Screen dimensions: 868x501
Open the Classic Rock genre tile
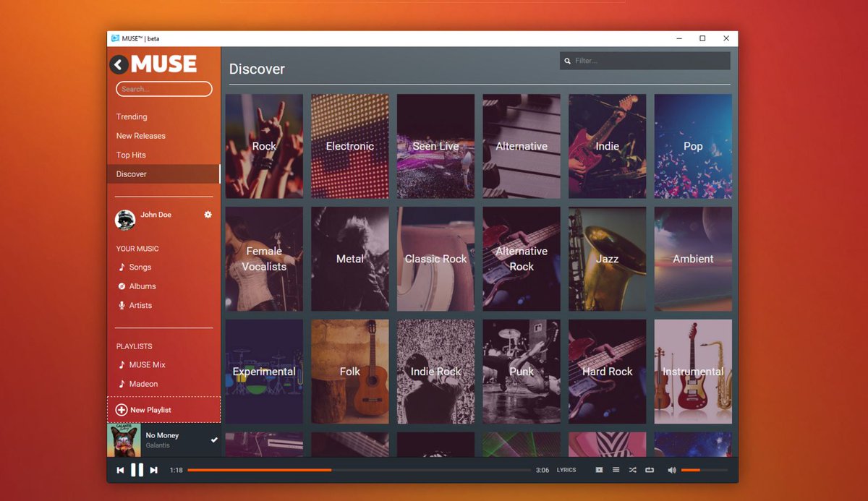tap(435, 259)
